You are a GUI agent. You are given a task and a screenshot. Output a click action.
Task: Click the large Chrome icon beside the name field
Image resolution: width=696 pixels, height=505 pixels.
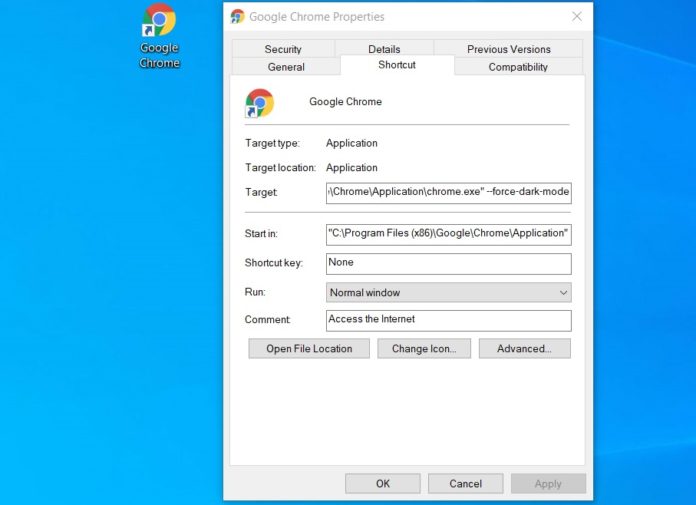[x=260, y=103]
